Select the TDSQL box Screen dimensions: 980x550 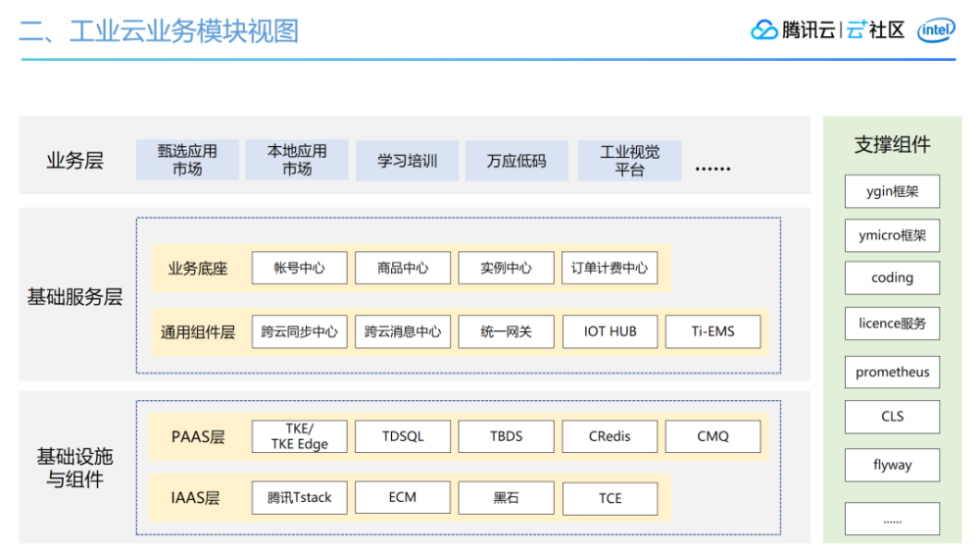coord(403,436)
